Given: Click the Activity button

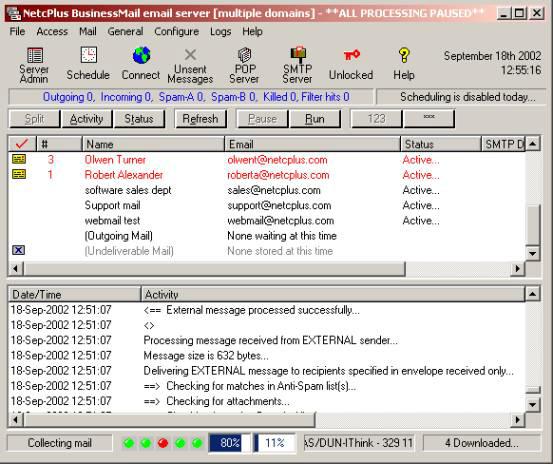Looking at the screenshot, I should (x=87, y=119).
